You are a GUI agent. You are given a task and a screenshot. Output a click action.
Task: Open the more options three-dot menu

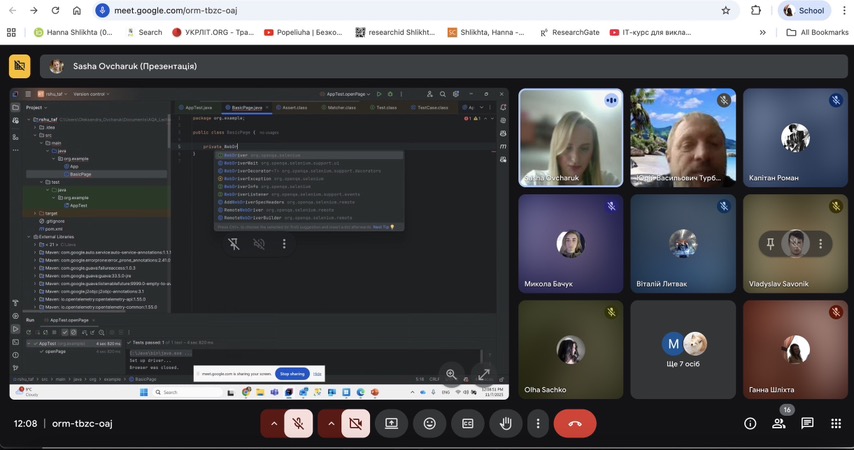click(x=538, y=423)
